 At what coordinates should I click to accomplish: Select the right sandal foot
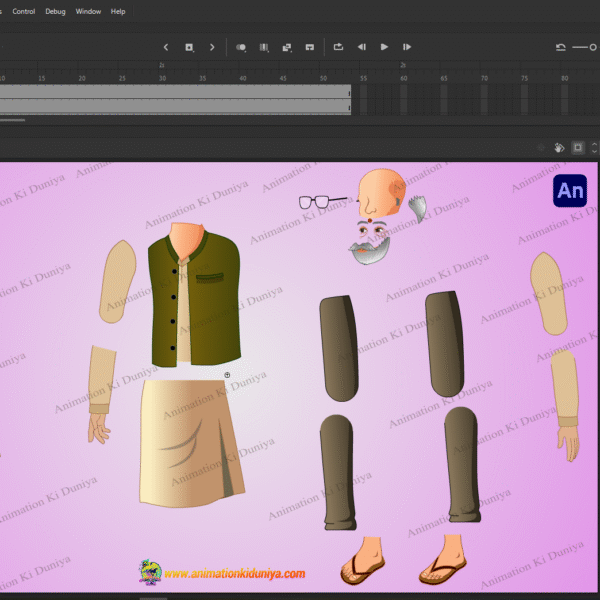pos(442,559)
